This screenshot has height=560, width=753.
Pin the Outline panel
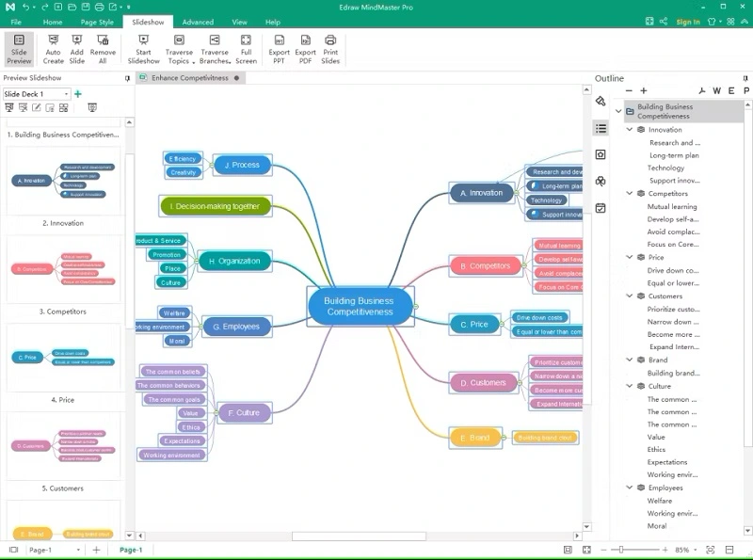click(x=745, y=78)
